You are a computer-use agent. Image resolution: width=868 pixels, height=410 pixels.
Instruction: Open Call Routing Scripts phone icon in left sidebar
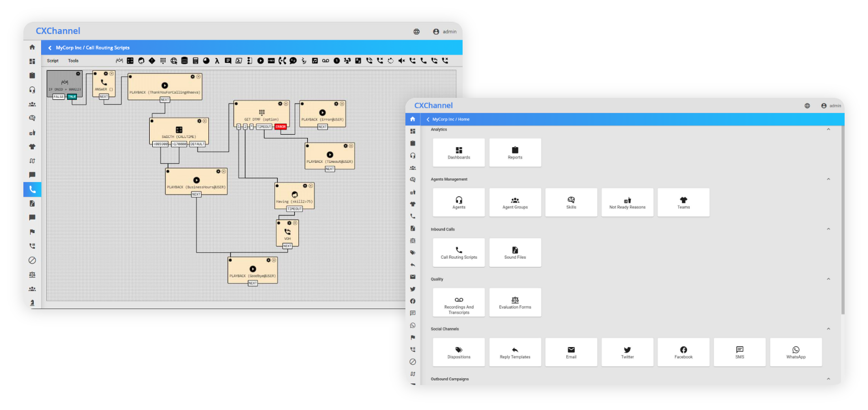[32, 189]
